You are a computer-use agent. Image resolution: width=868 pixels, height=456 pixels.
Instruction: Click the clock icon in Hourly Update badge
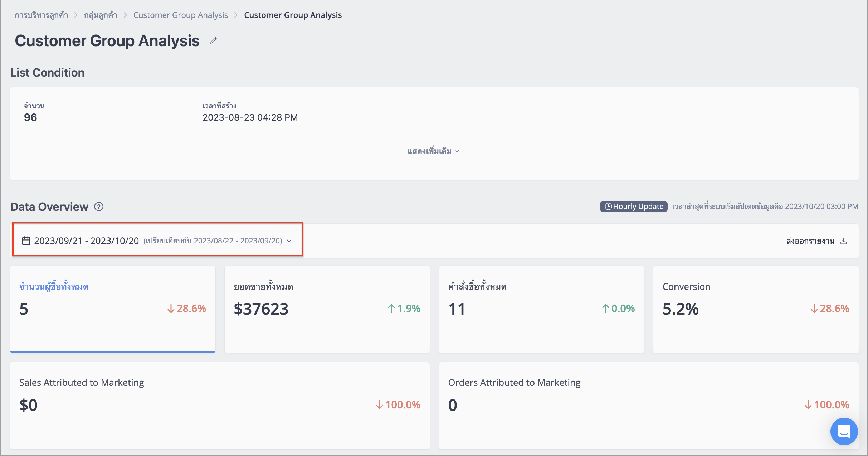point(608,207)
